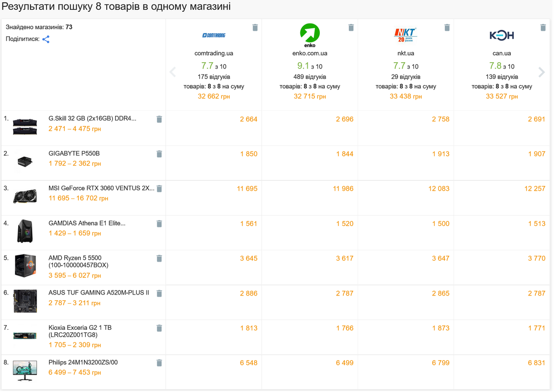Click the GIGABYTE P550B power supply thumbnail
The height and width of the screenshot is (392, 554).
[25, 162]
